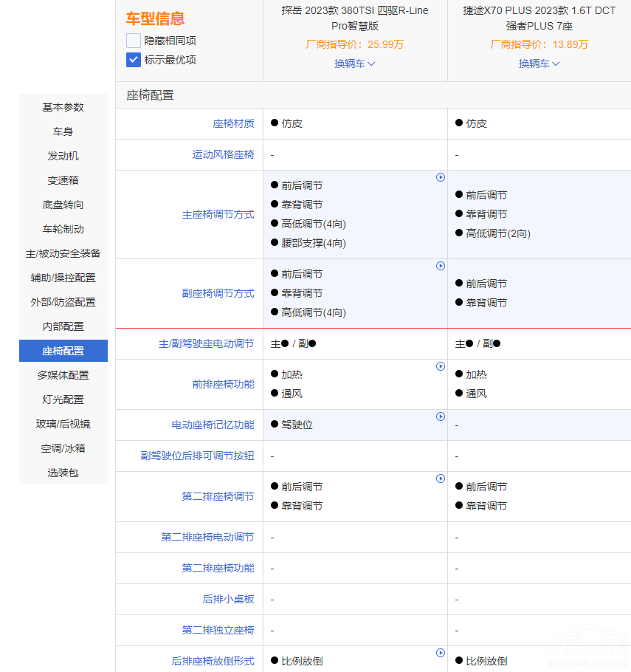This screenshot has width=631, height=672.
Task: Click play icon in 前排座椅功能 row
Action: pos(441,366)
